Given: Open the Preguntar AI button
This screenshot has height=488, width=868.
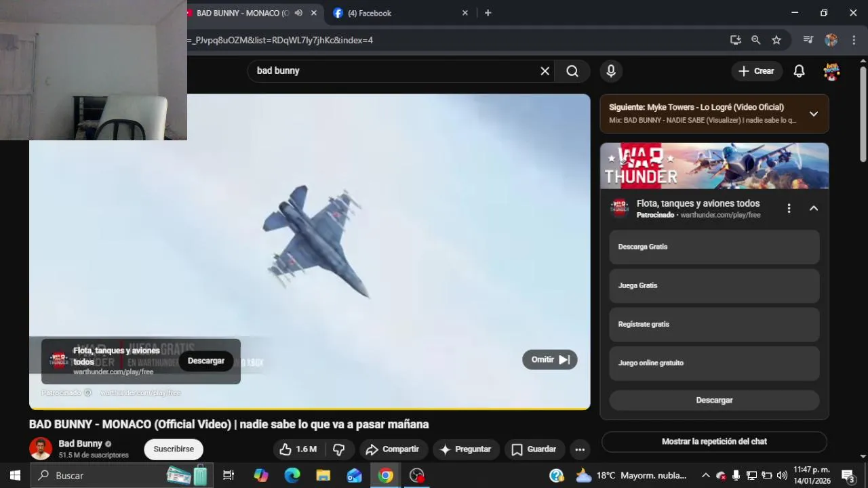Looking at the screenshot, I should click(x=465, y=449).
